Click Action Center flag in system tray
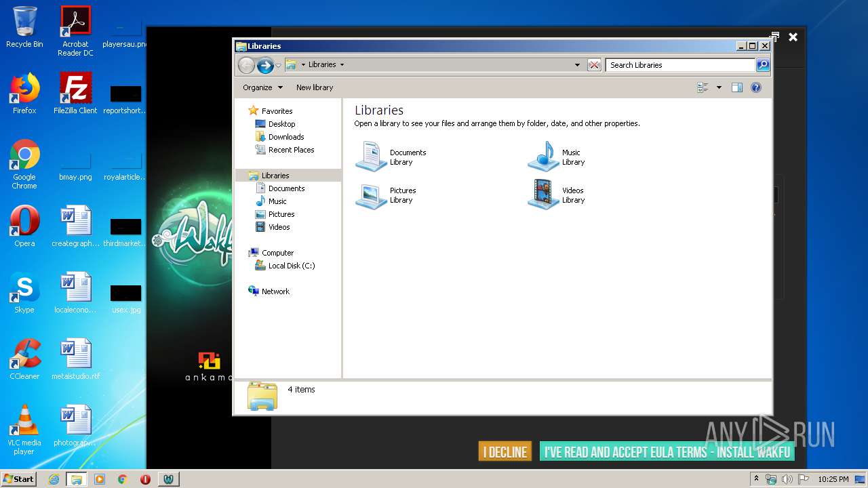Image resolution: width=868 pixels, height=488 pixels. 803,479
